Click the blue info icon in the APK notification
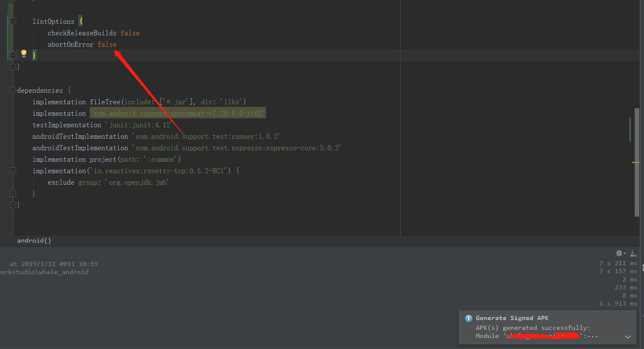The height and width of the screenshot is (349, 644). [468, 318]
